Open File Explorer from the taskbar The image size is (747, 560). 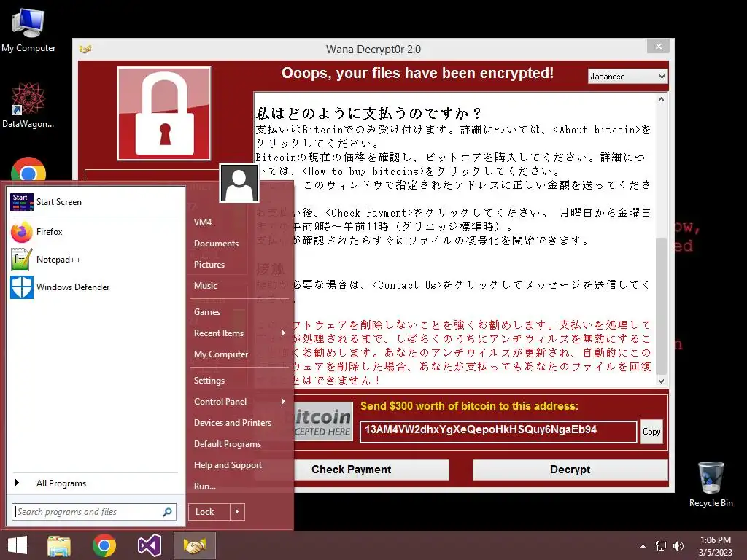[x=59, y=545]
